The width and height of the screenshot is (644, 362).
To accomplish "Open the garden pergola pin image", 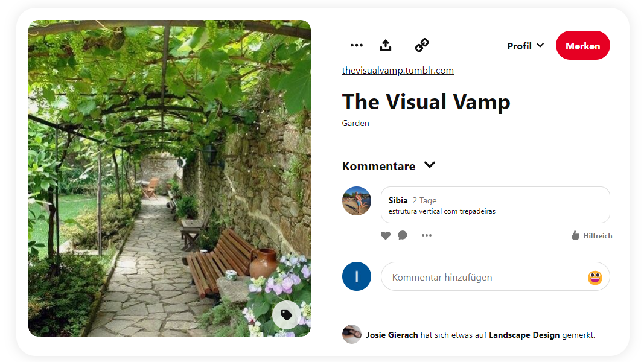I will click(x=170, y=179).
